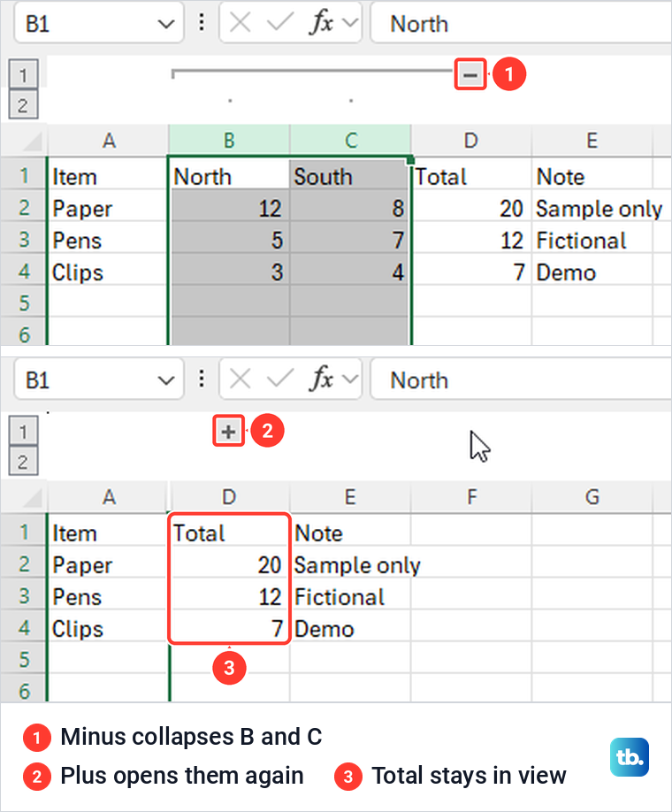Click the Name Box showing B1 in the upper worksheet

[99, 24]
